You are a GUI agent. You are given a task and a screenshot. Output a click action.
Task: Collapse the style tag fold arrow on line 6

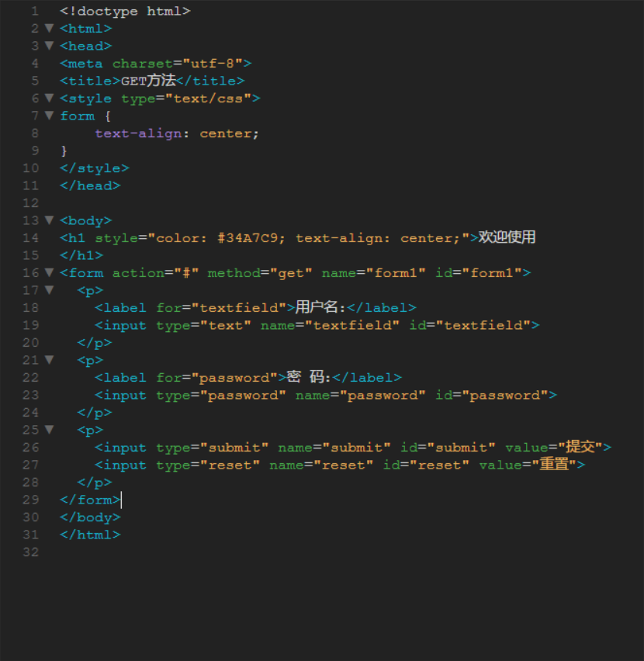(50, 99)
